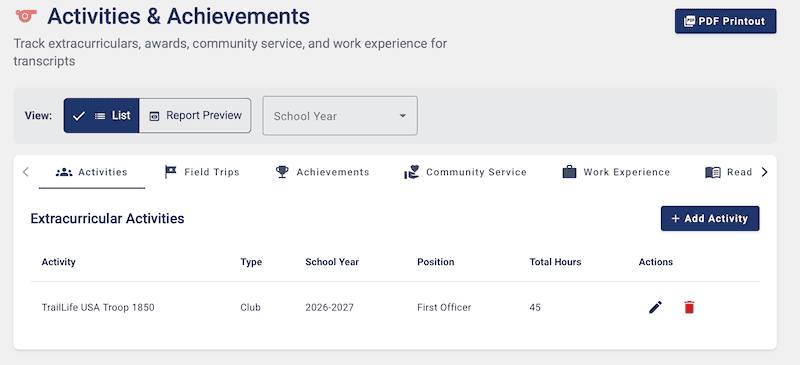The height and width of the screenshot is (365, 800).
Task: Click the Activities & Achievements page title
Action: 179,17
